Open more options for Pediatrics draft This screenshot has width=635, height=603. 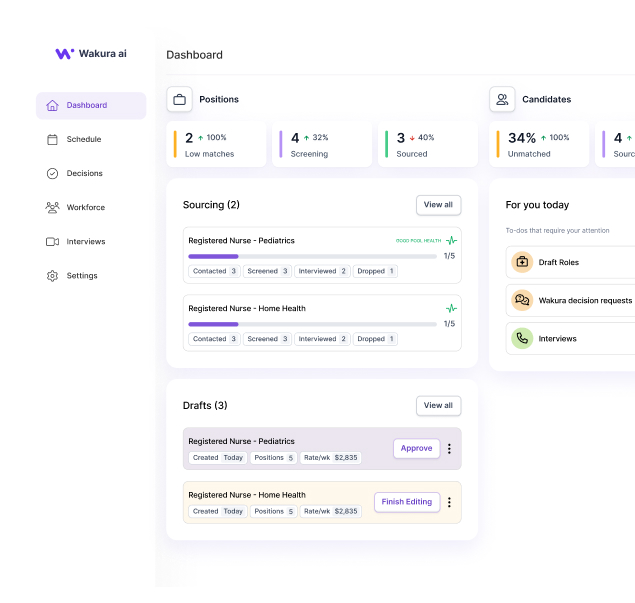click(449, 449)
